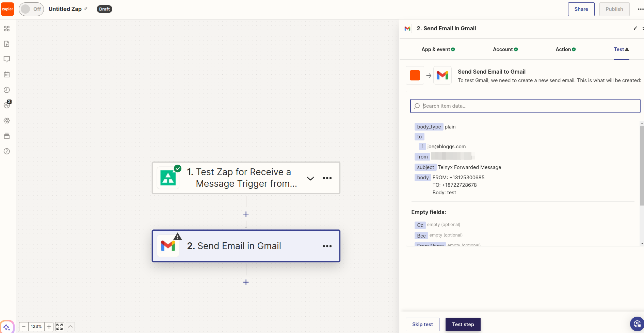The image size is (644, 333).
Task: Click the Gmail icon on step 2 card
Action: click(168, 246)
